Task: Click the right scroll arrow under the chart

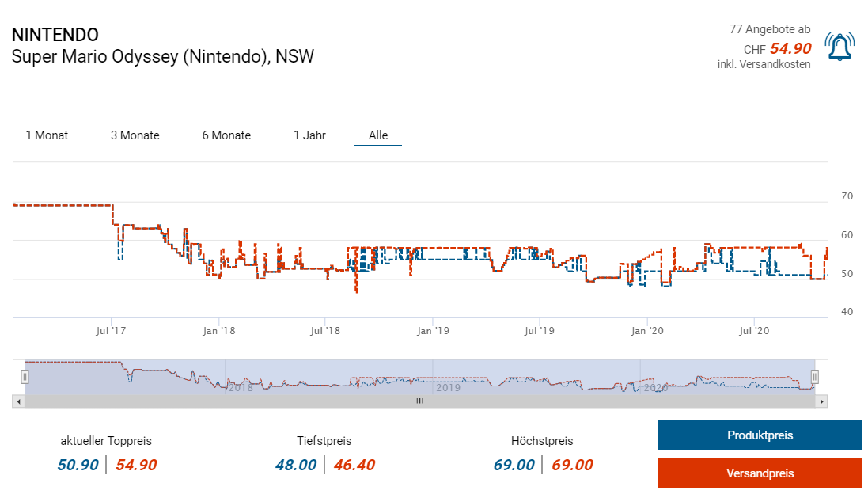Action: (x=822, y=401)
